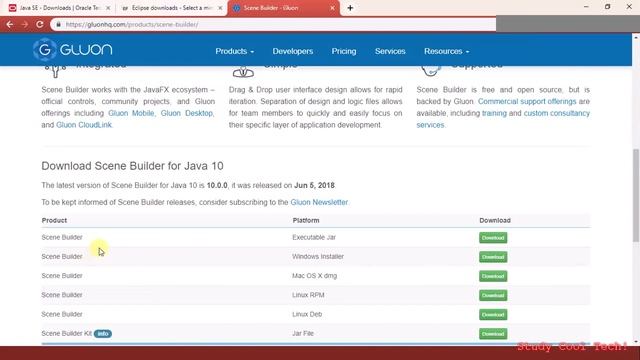
Task: Click the 'Product' column header
Action: (54, 220)
